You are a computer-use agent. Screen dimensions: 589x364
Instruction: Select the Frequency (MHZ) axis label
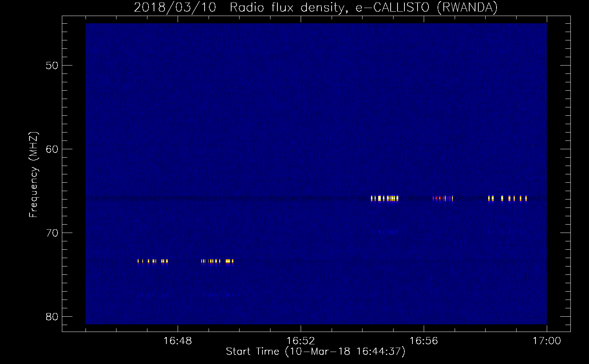(x=33, y=175)
